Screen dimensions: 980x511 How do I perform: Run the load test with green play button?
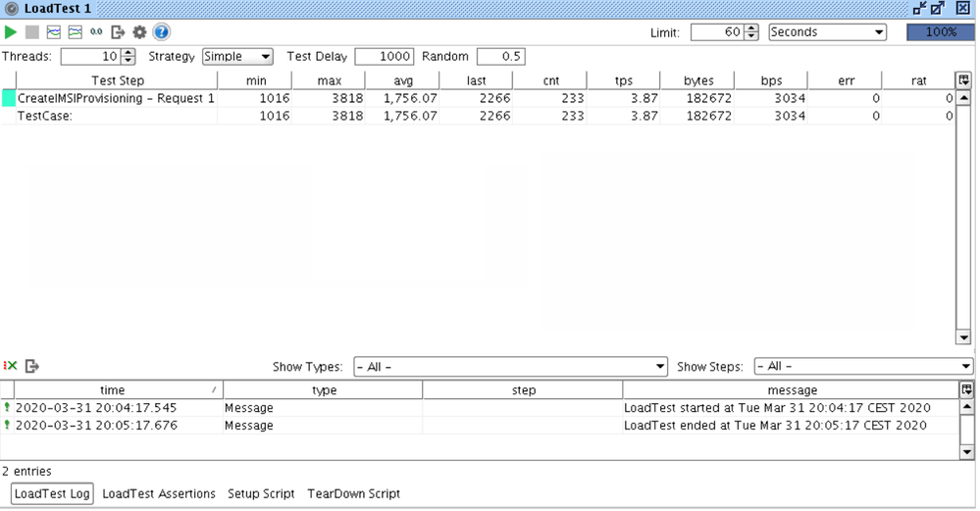[11, 32]
